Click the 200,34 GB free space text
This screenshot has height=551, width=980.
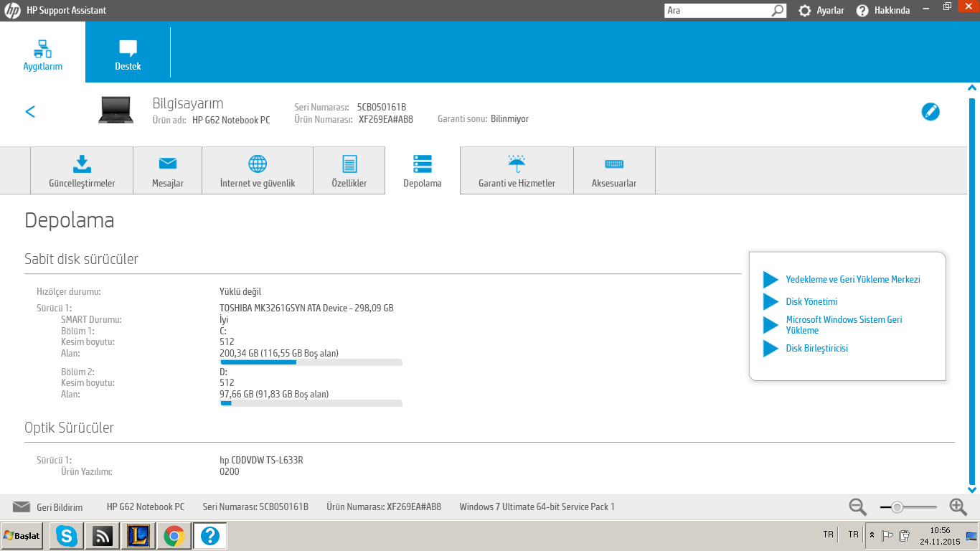pyautogui.click(x=279, y=353)
